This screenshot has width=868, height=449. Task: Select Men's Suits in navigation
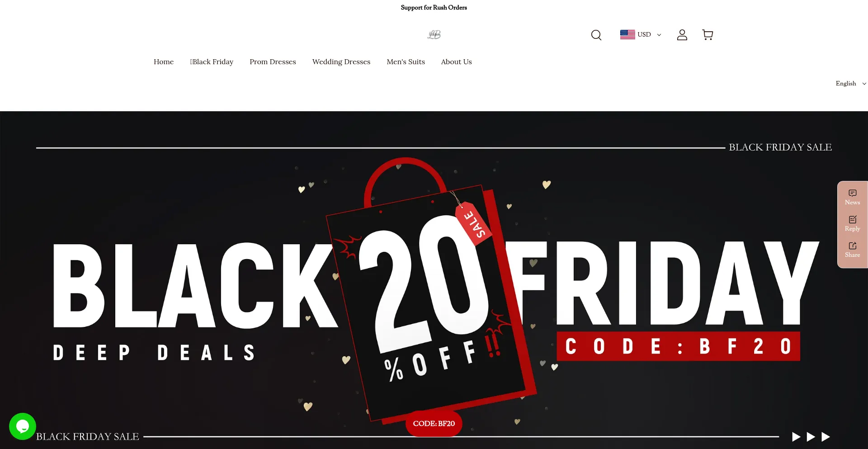406,62
